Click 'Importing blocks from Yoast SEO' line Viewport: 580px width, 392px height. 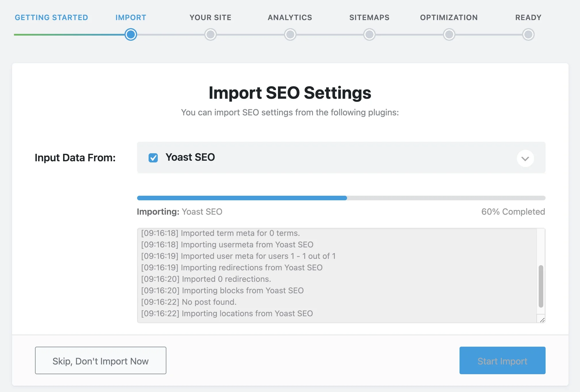(222, 290)
